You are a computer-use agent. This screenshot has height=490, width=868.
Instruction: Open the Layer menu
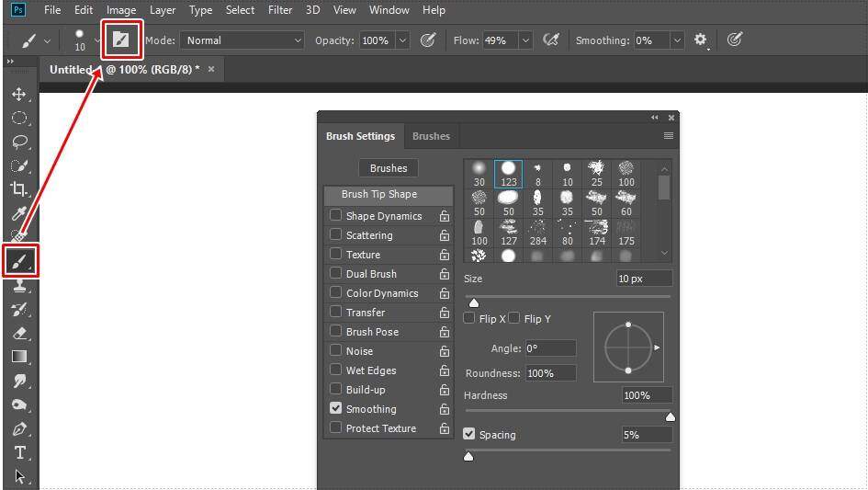tap(163, 10)
